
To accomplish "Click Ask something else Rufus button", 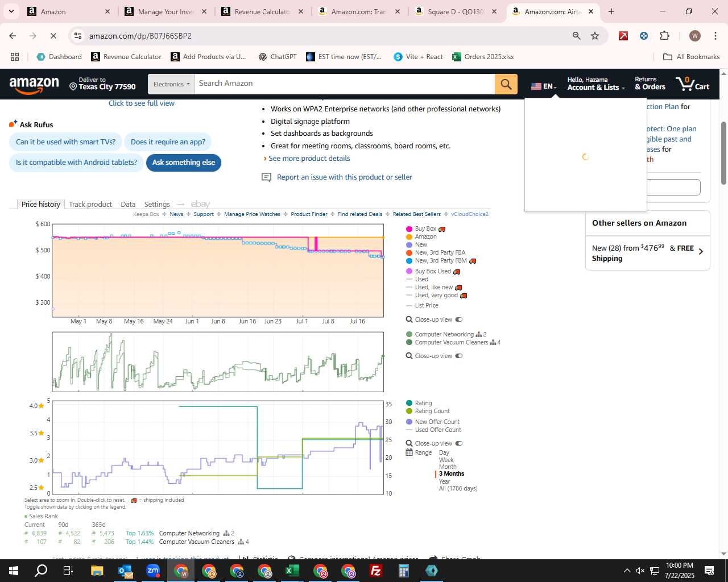I will [183, 163].
